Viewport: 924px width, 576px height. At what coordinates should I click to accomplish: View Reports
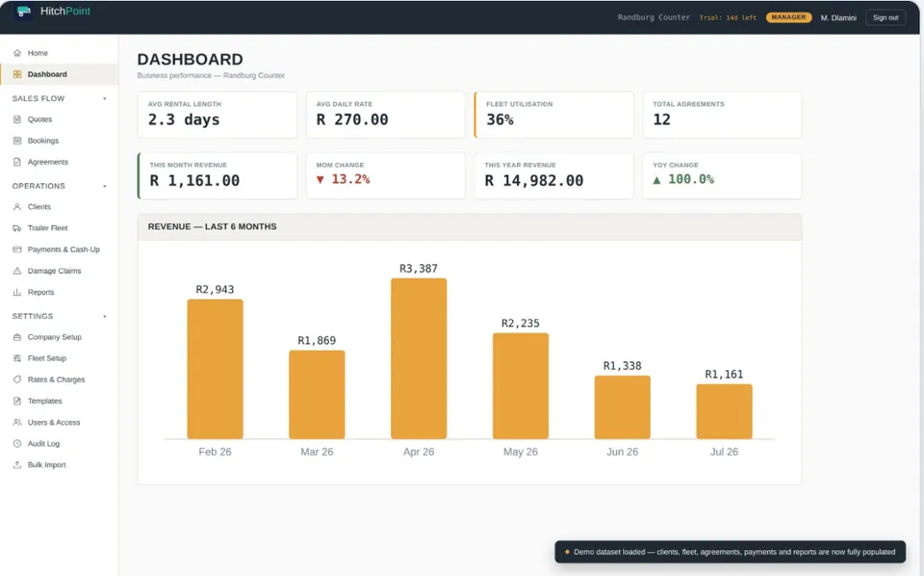tap(59, 292)
